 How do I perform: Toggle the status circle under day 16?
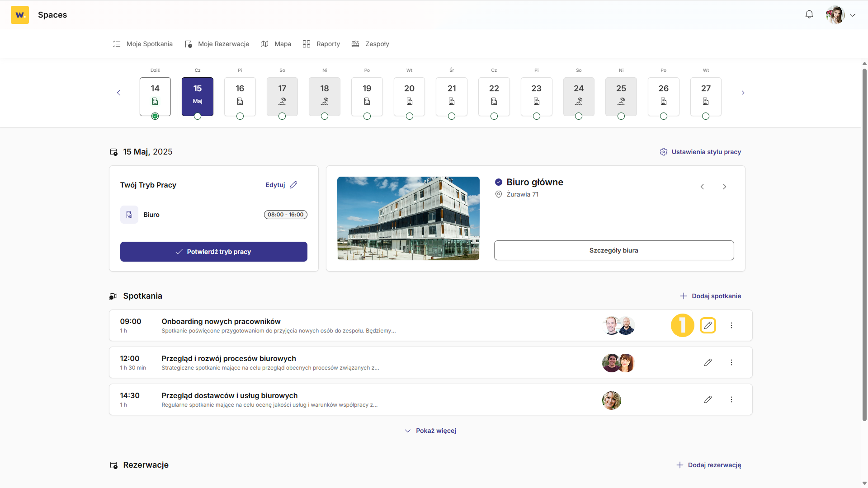click(x=240, y=116)
